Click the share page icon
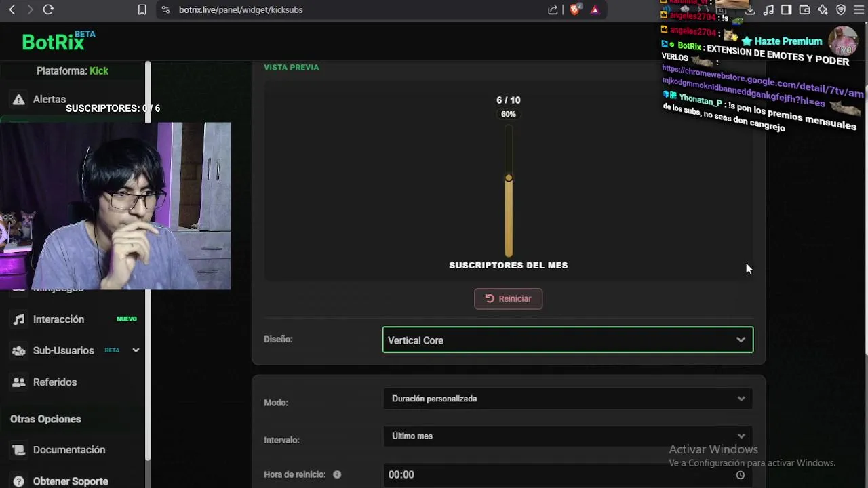868x488 pixels. click(x=553, y=9)
